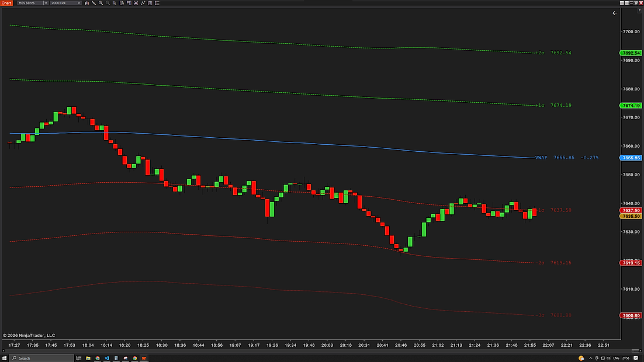Viewport: 644px width, 362px height.
Task: Click the F fixed scale button
Action: point(639,11)
